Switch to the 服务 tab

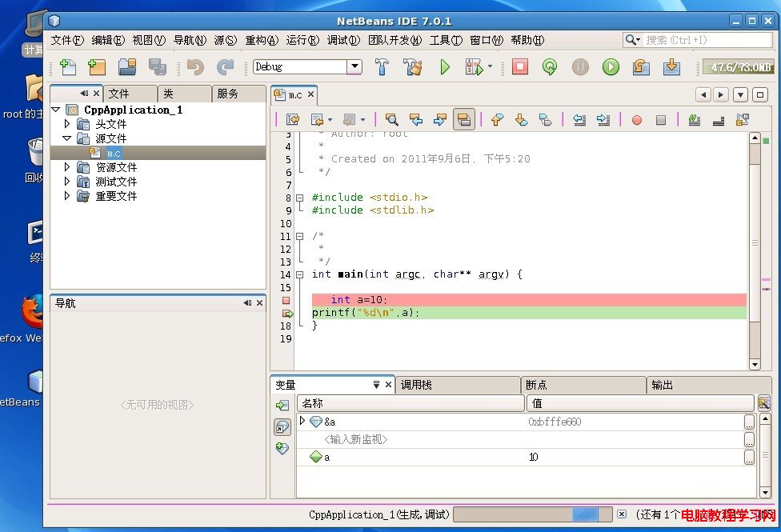tap(238, 94)
